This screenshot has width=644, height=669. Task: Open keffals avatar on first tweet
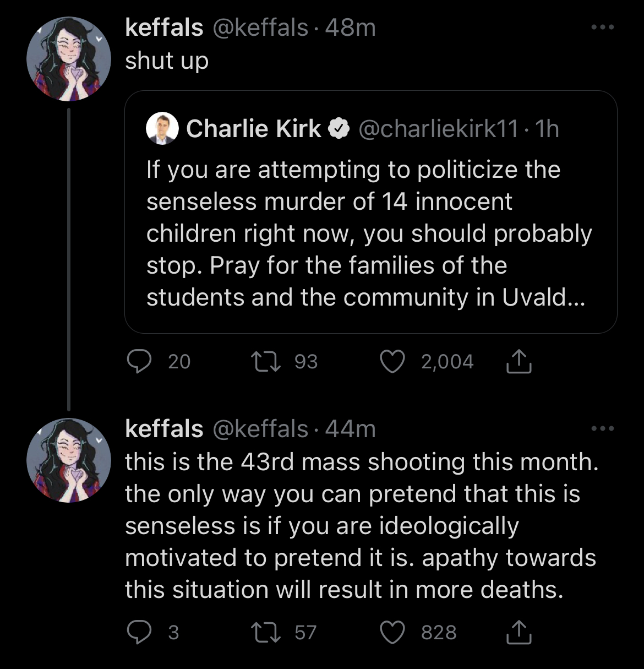69,59
